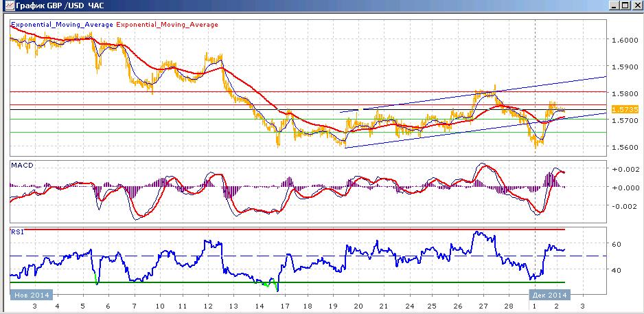Click the Дек 2014 month label
644x314 pixels.
(549, 295)
